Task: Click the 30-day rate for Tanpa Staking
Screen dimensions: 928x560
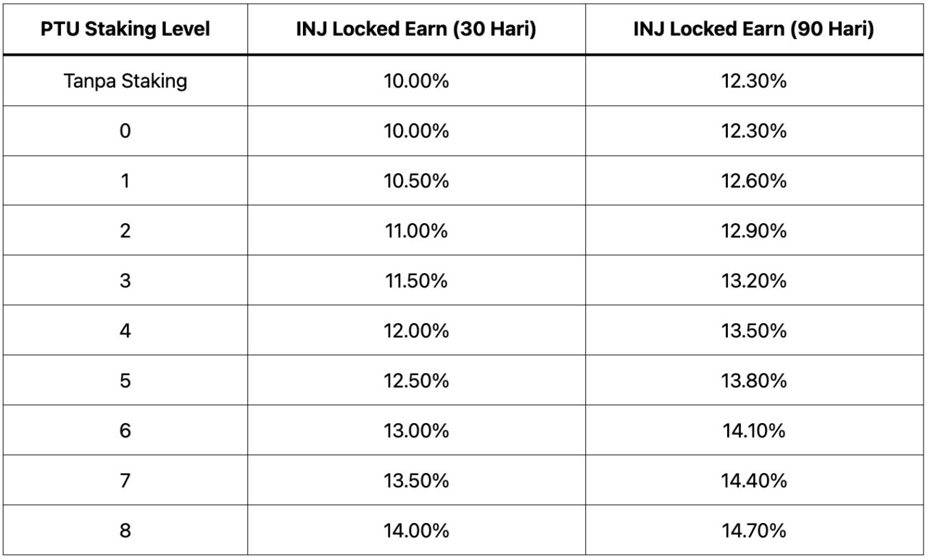Action: pos(415,81)
